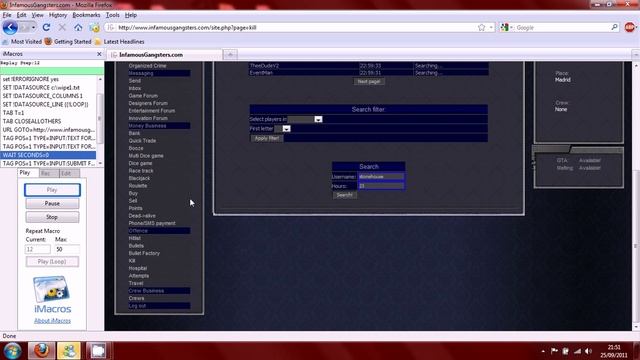This screenshot has height=360, width=640.
Task: Click the Home toolbar icon
Action: tap(78, 27)
